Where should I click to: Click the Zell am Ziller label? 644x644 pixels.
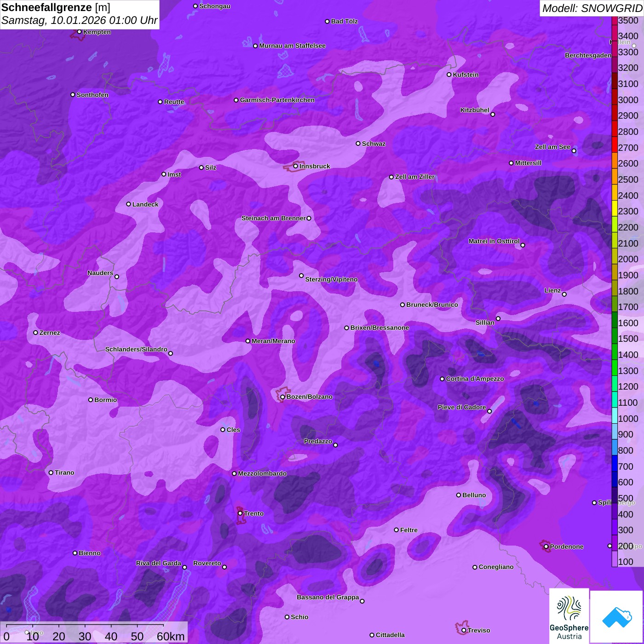tap(415, 177)
